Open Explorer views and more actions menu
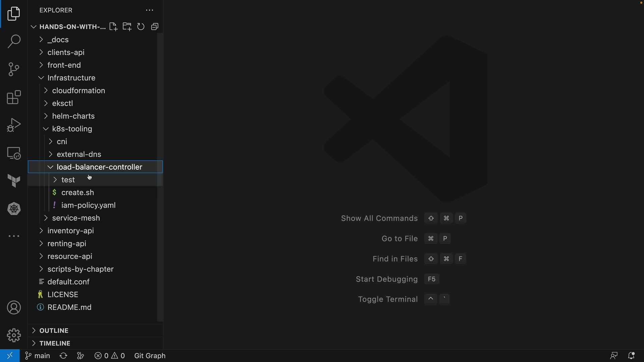644x362 pixels. [150, 10]
